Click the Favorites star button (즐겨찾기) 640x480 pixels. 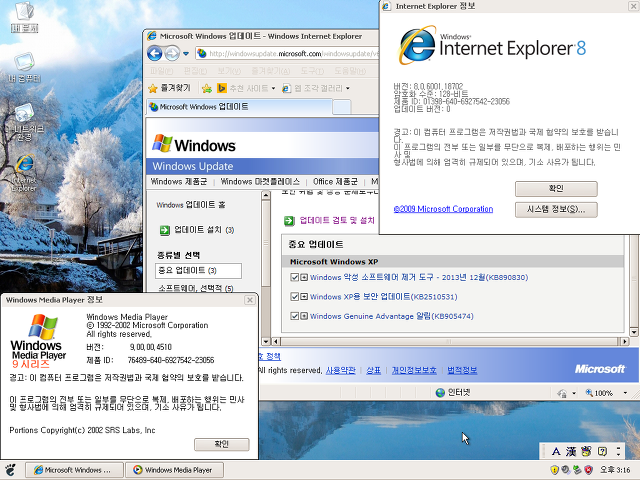[x=171, y=88]
